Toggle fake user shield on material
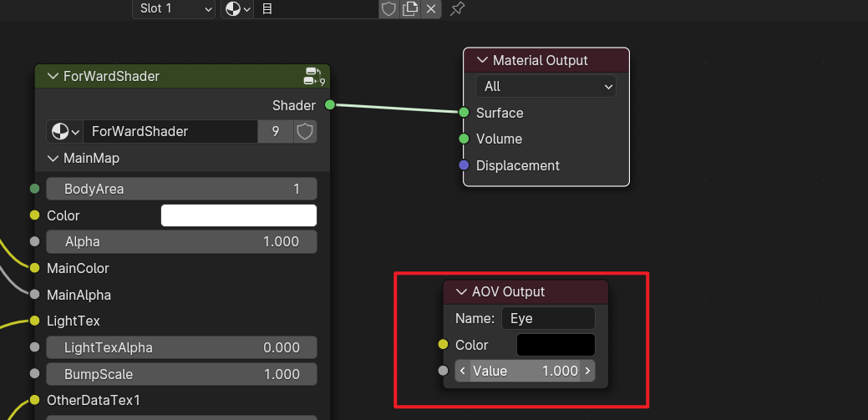This screenshot has height=420, width=868. (x=388, y=9)
